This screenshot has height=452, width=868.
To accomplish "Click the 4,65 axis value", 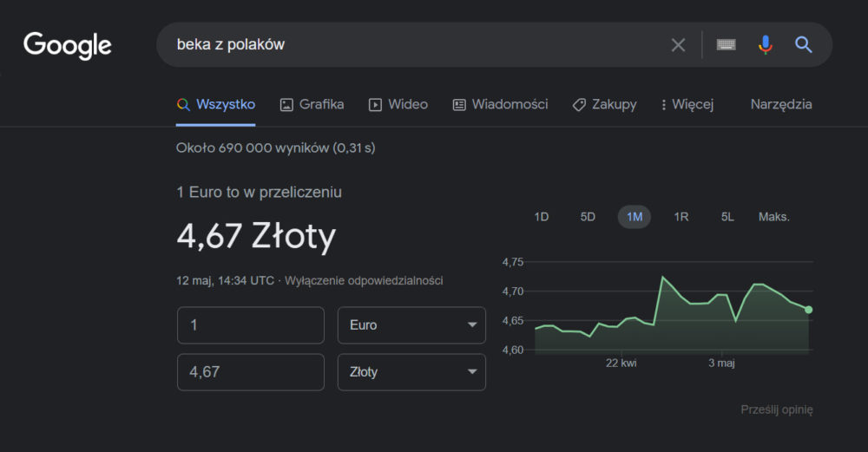I will [513, 321].
